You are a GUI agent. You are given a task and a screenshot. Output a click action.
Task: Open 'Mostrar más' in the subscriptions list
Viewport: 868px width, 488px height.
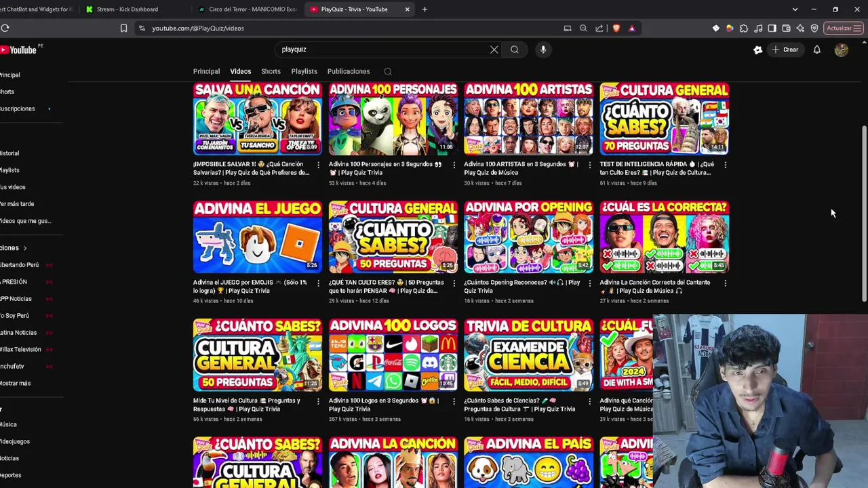tap(15, 384)
